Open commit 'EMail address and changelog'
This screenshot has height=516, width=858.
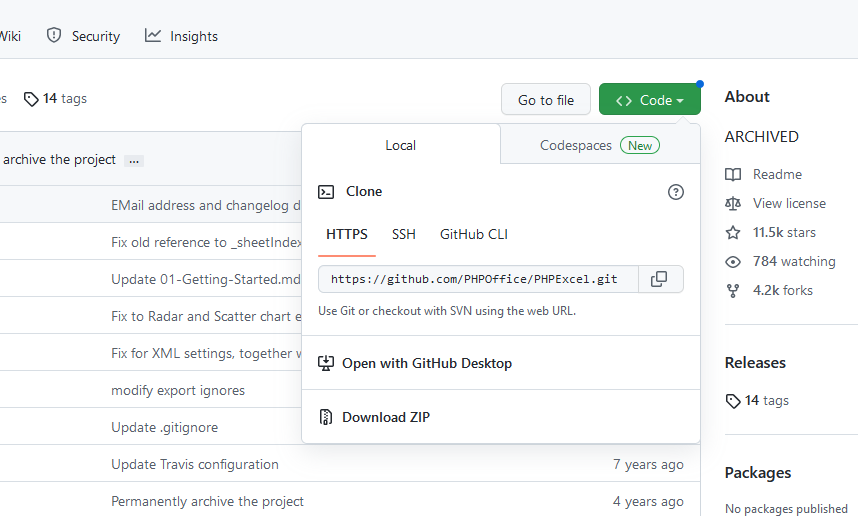pos(206,205)
